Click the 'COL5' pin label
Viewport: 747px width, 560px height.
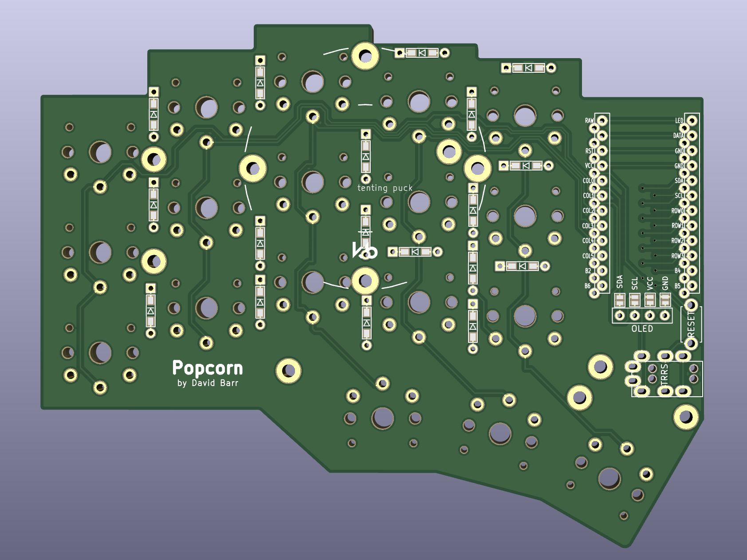click(588, 256)
